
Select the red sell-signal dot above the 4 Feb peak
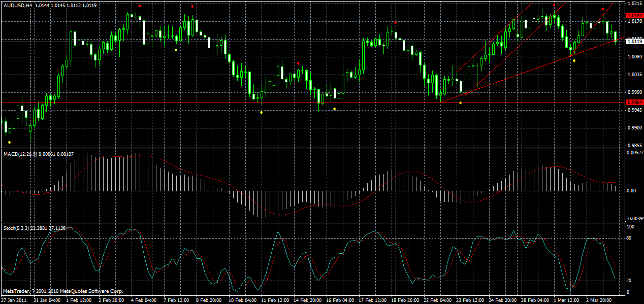(141, 6)
